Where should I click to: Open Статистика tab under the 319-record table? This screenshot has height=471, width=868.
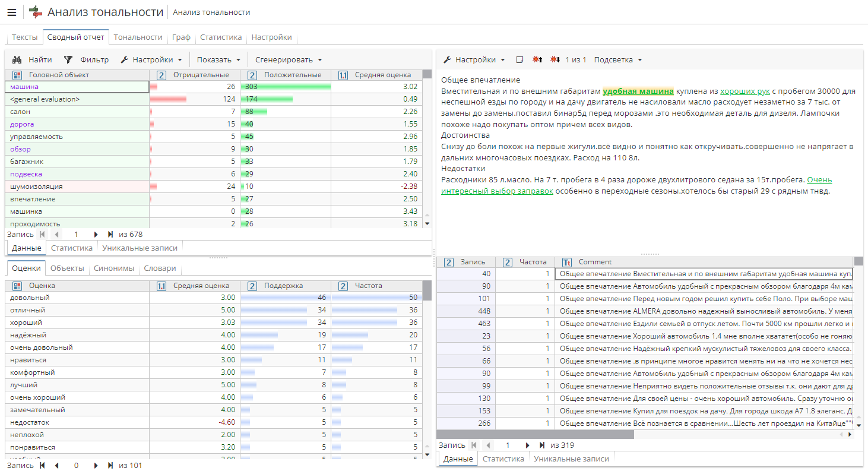tap(503, 459)
